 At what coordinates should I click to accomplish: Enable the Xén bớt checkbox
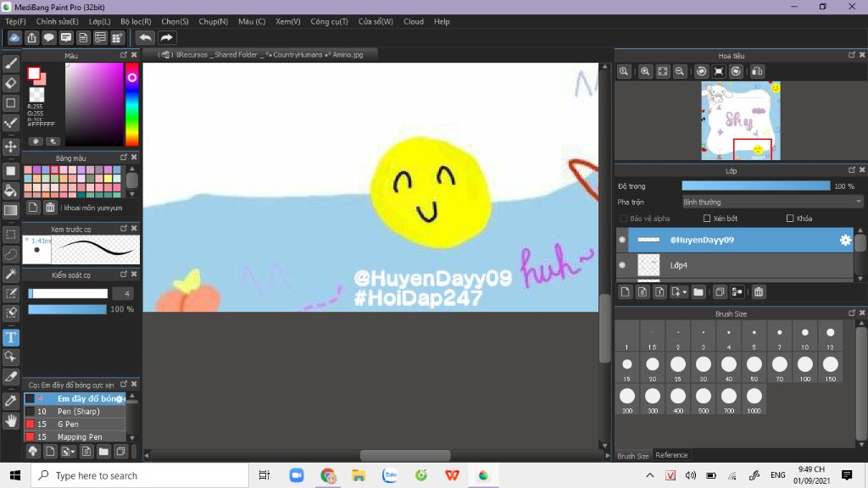click(x=707, y=219)
